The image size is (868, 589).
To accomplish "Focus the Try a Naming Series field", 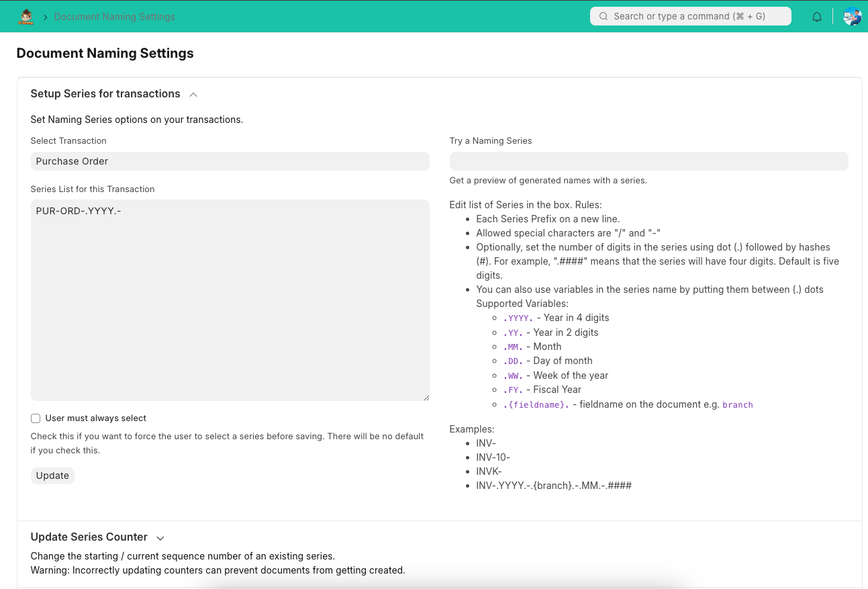I will tap(648, 161).
